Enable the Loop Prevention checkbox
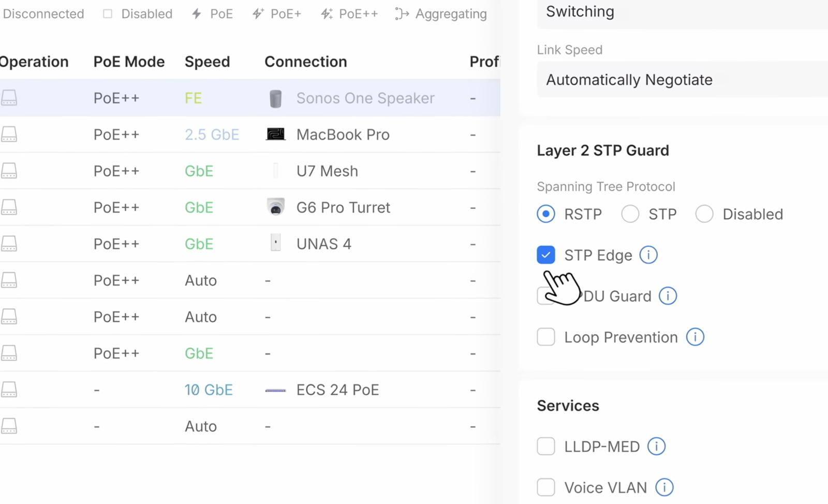The width and height of the screenshot is (828, 504). tap(545, 337)
